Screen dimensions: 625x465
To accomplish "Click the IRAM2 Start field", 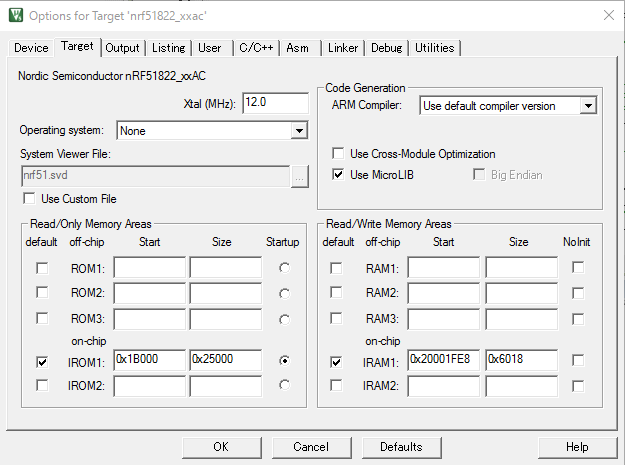I will (x=444, y=386).
